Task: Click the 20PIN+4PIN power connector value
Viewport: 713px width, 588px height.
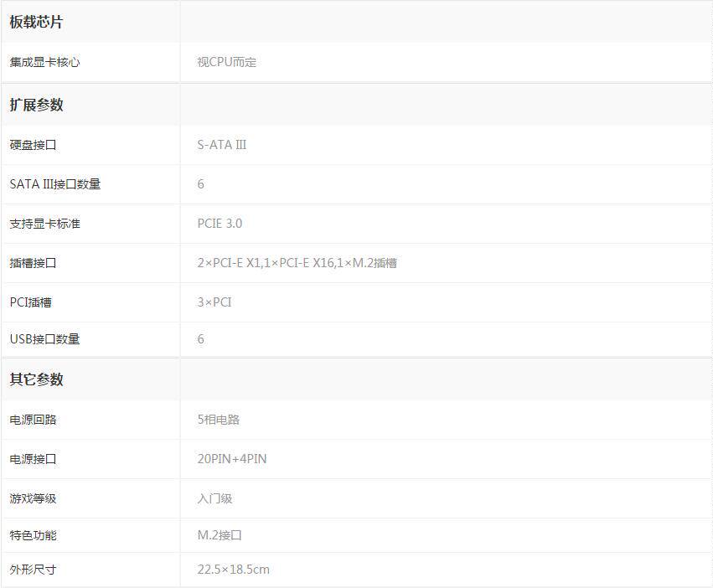Action: (232, 459)
